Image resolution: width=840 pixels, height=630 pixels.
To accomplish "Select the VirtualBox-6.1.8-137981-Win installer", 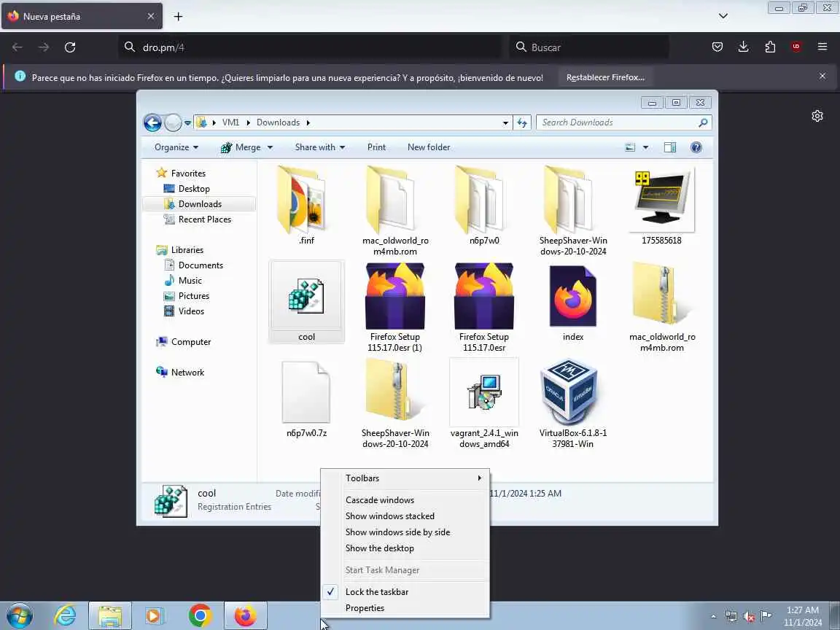I will point(572,403).
